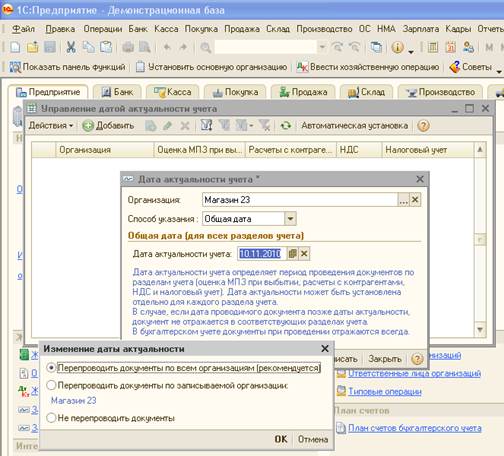Open the Операции menu
504x456 pixels.
pos(103,29)
